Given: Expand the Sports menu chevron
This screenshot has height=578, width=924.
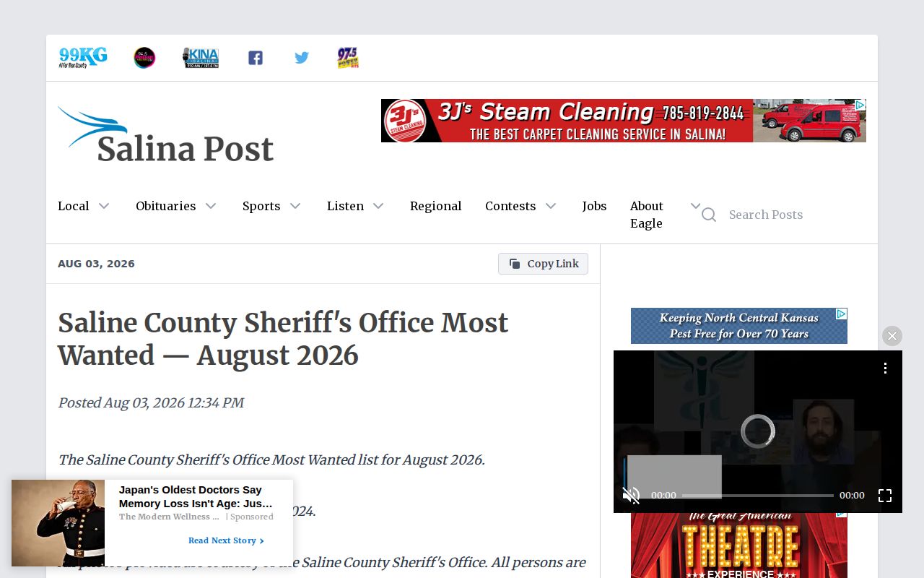Looking at the screenshot, I should pyautogui.click(x=295, y=206).
